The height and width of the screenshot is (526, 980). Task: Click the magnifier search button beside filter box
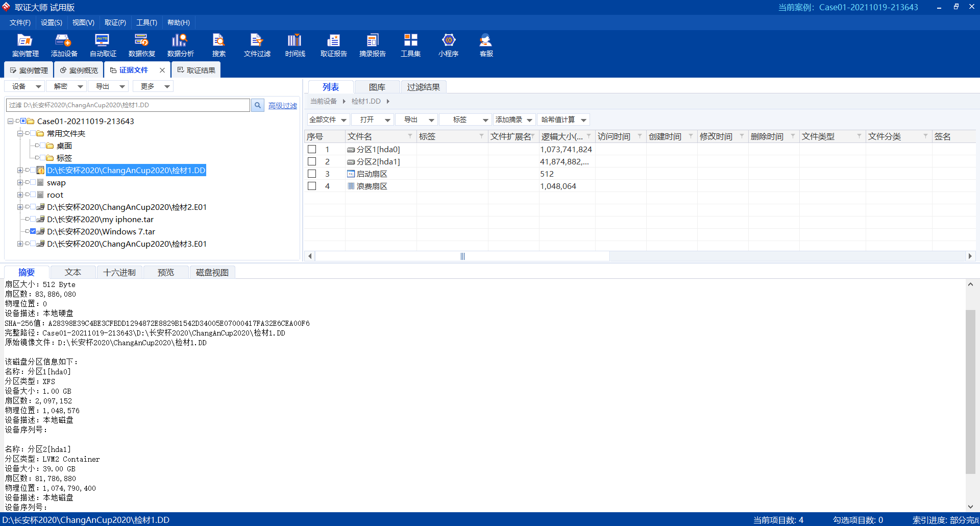(258, 105)
